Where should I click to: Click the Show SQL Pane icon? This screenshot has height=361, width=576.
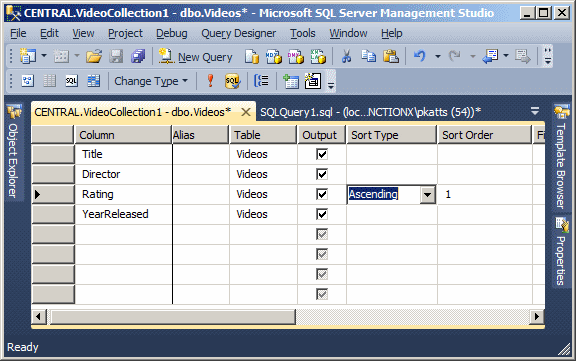[x=71, y=80]
